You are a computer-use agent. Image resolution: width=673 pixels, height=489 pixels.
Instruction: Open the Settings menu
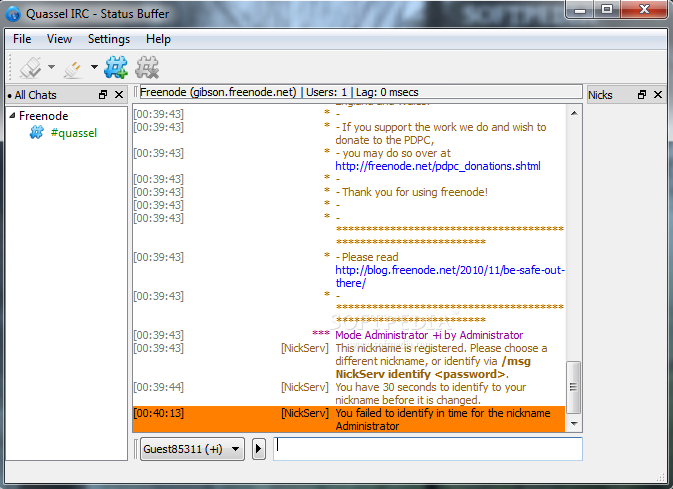(109, 39)
